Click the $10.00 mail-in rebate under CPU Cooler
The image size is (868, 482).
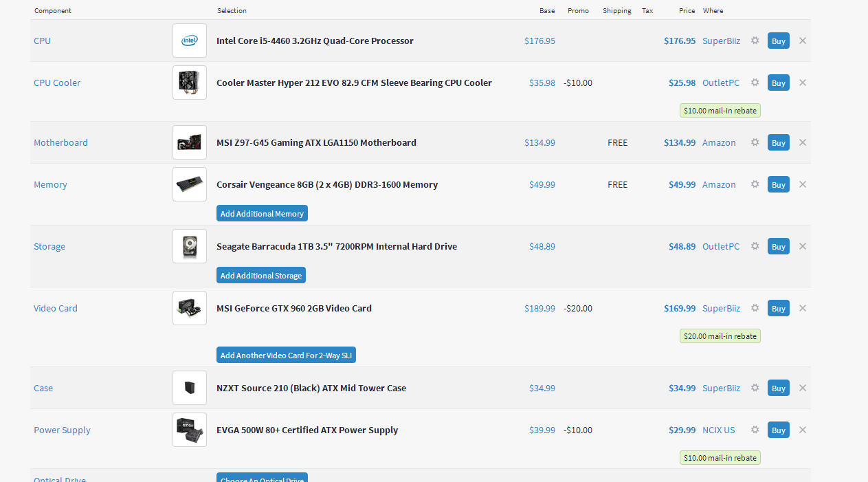click(720, 110)
